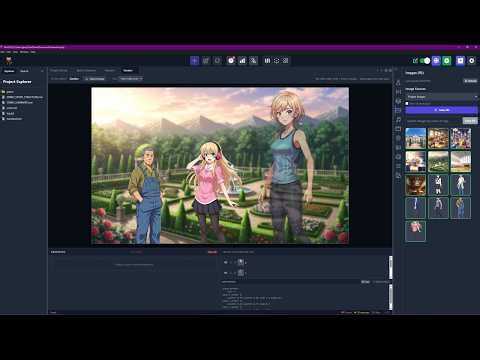The image size is (480, 360).
Task: Click the pause-style columns icon in toolbar
Action: tap(267, 60)
